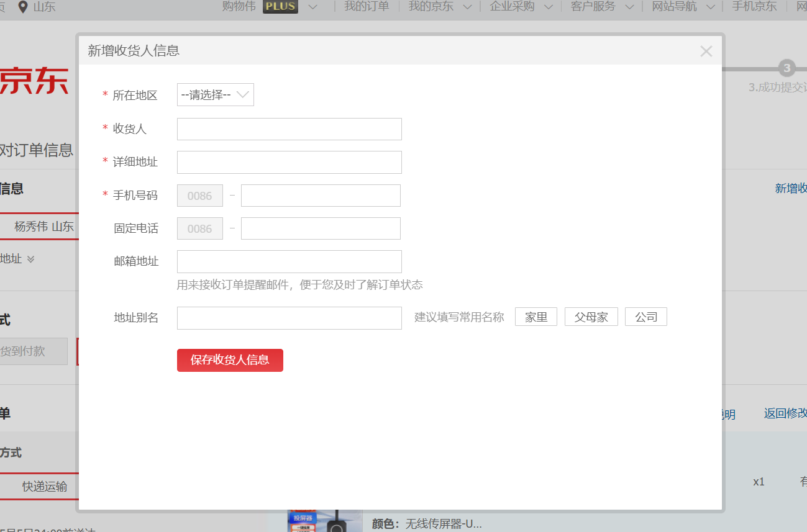Click the location pin icon next to 山东
This screenshot has height=532, width=807.
pyautogui.click(x=23, y=7)
